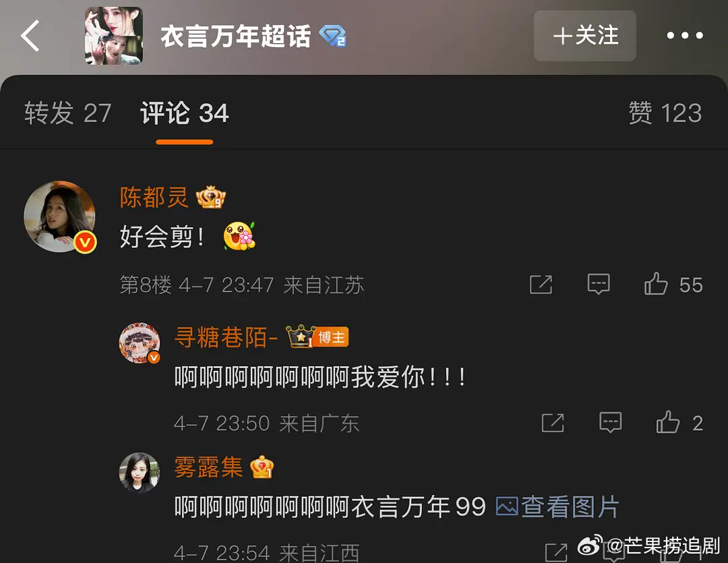Follow the super topic with +关注
This screenshot has width=728, height=563.
click(585, 36)
